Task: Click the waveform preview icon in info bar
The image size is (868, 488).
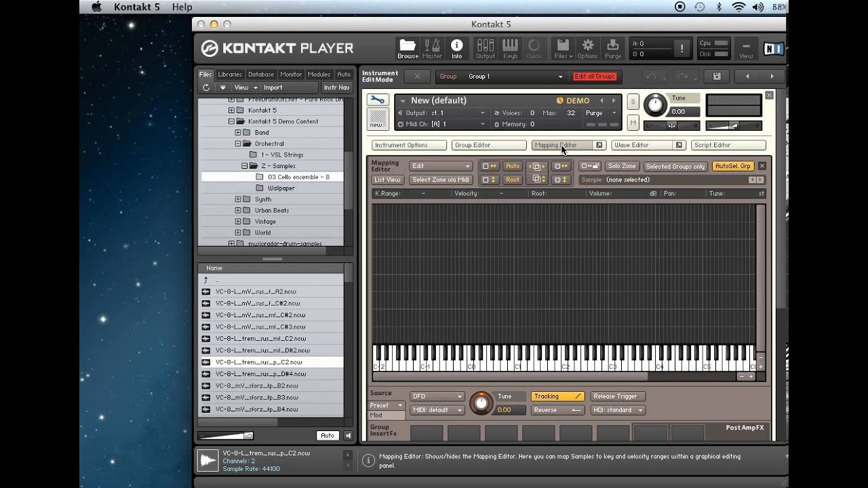Action: (x=208, y=461)
